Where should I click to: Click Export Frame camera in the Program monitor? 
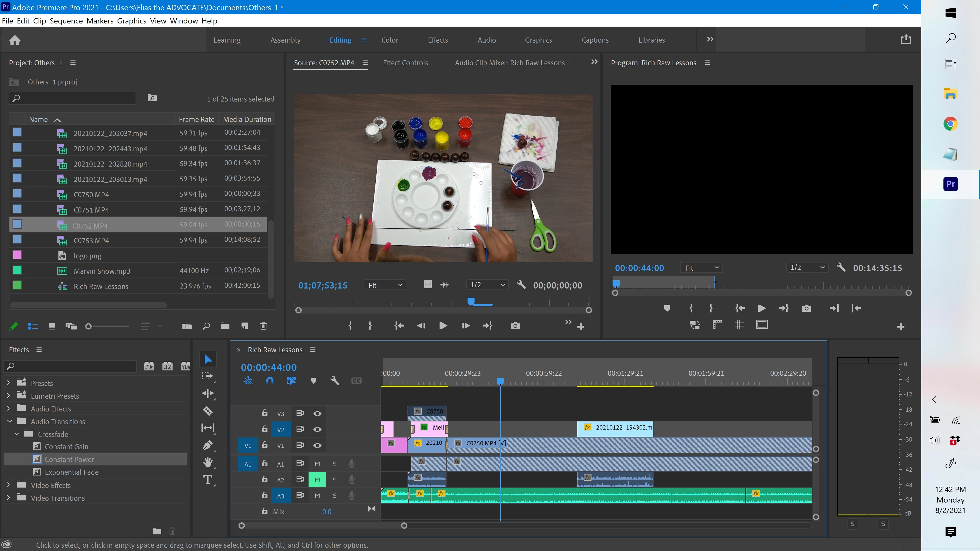[806, 308]
